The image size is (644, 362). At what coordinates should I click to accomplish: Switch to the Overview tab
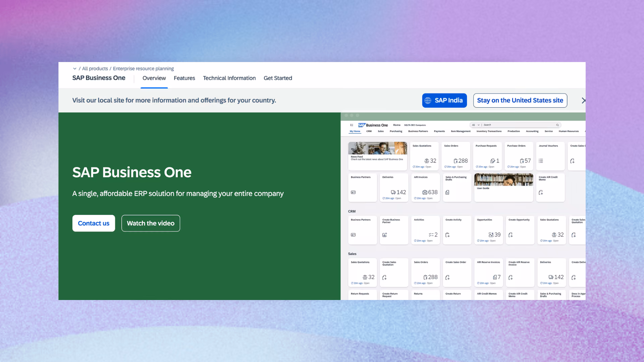point(154,78)
